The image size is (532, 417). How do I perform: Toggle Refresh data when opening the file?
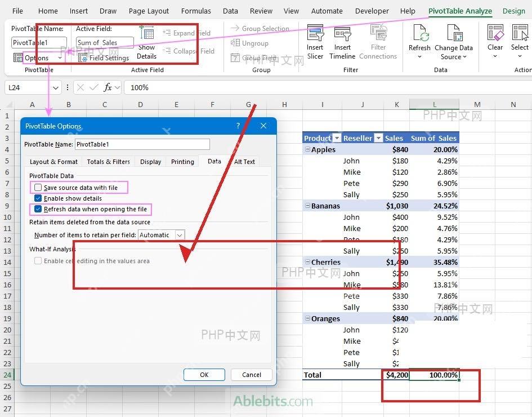click(x=38, y=209)
